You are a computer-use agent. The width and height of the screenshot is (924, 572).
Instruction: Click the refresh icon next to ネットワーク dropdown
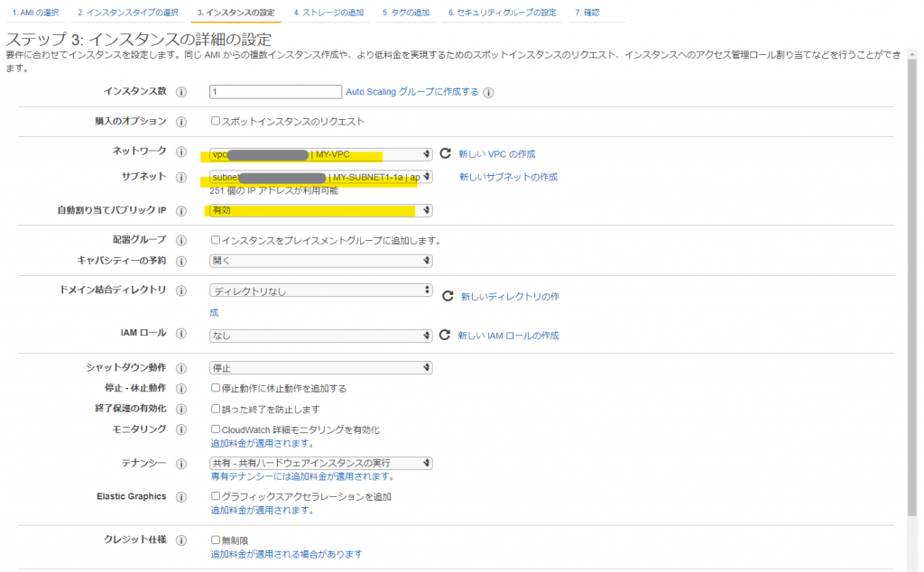click(445, 154)
